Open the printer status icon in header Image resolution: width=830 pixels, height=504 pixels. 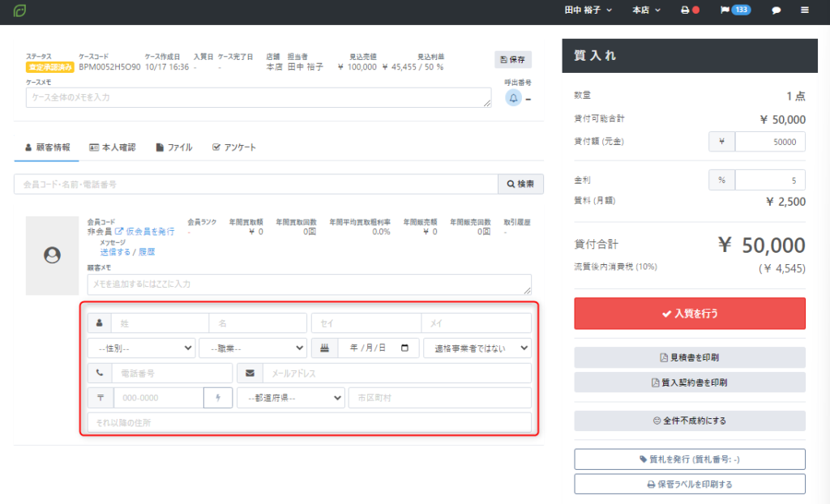click(690, 10)
